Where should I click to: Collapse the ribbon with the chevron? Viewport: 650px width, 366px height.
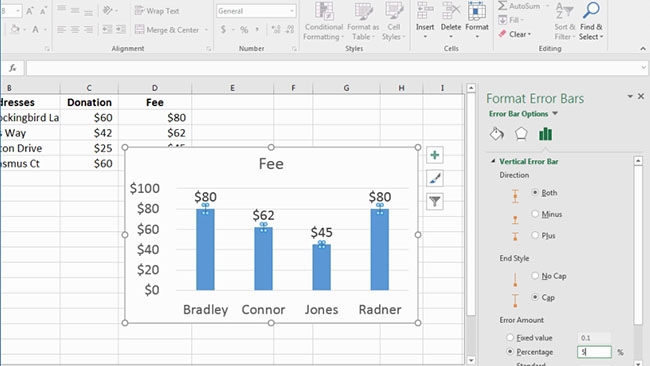pos(643,48)
